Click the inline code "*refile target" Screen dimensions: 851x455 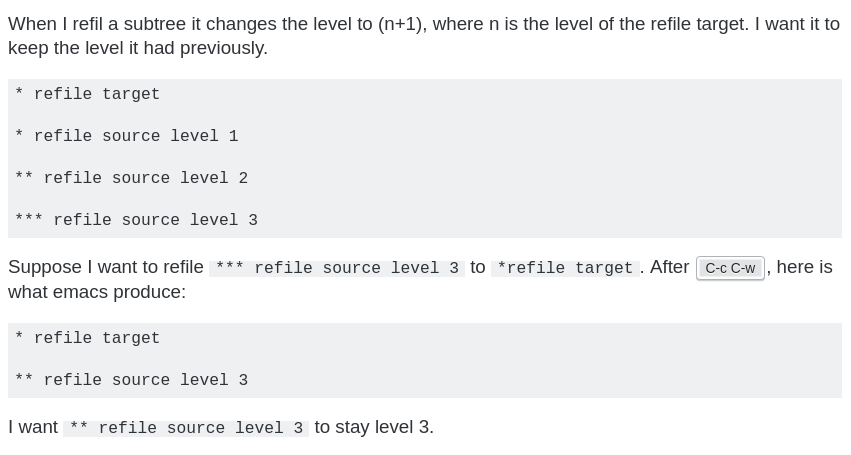pos(565,268)
